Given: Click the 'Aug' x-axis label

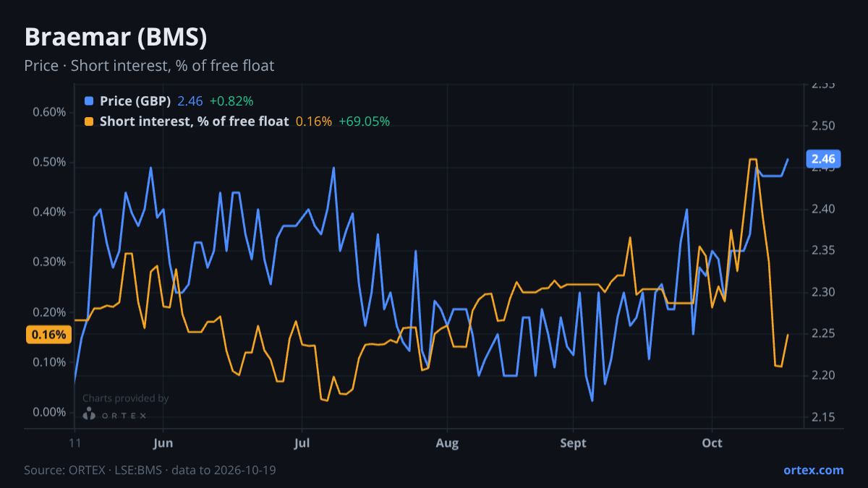Looking at the screenshot, I should click(x=448, y=443).
